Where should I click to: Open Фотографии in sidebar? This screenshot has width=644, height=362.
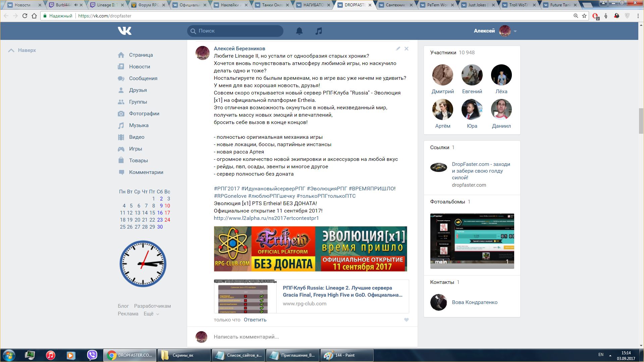[x=144, y=114]
